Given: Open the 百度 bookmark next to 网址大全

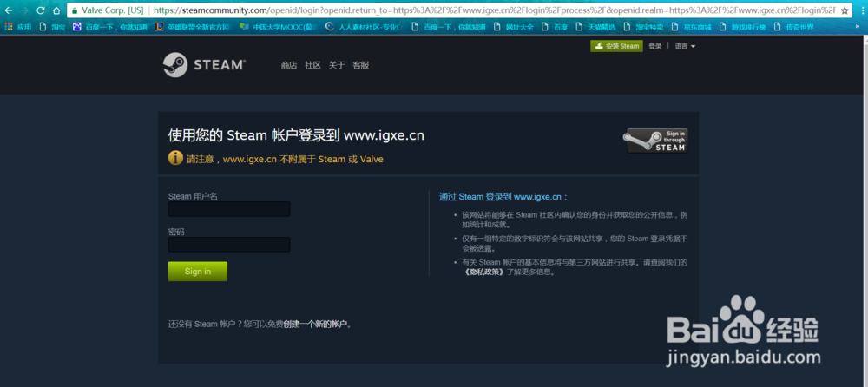Looking at the screenshot, I should pos(555,27).
